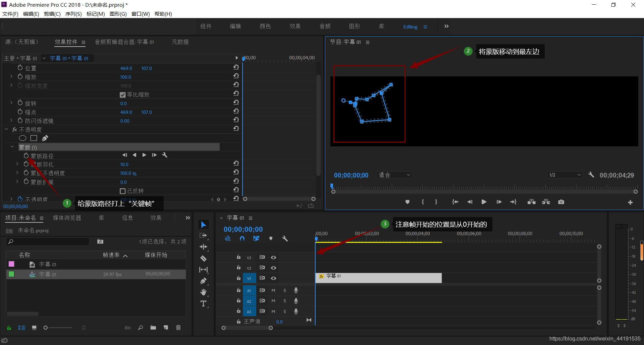Select the Hand tool
Viewport: 644px width, 345px height.
[x=204, y=292]
